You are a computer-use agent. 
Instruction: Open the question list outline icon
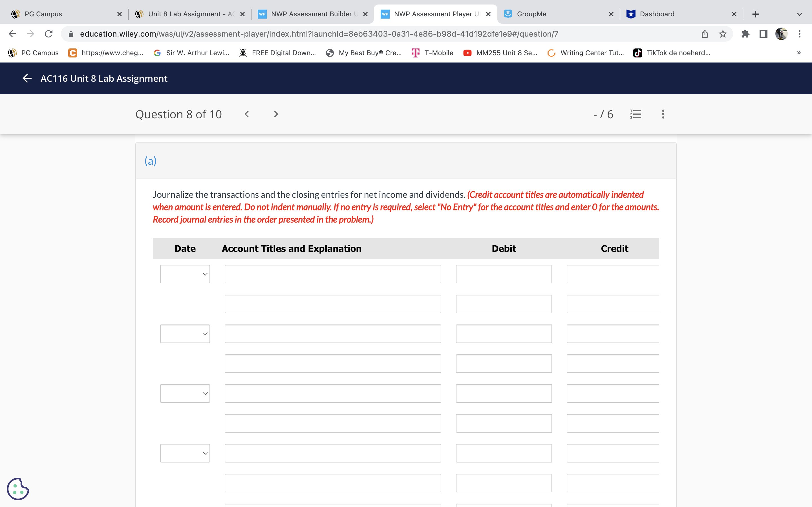tap(636, 114)
